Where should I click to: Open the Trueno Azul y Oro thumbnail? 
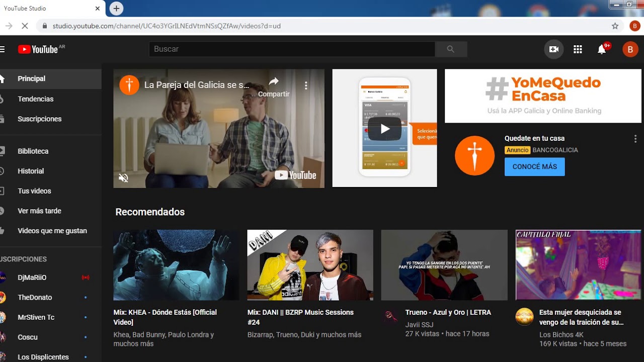(x=444, y=265)
